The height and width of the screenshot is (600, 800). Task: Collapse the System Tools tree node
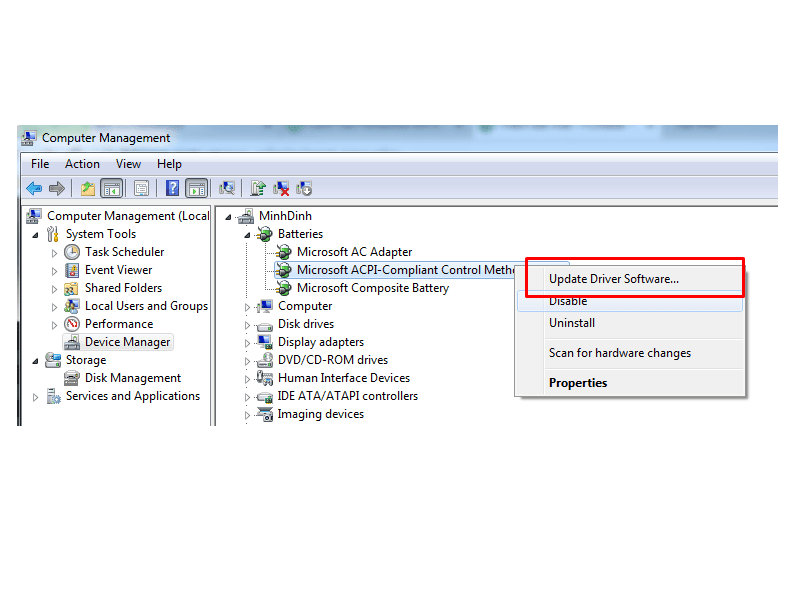click(35, 235)
